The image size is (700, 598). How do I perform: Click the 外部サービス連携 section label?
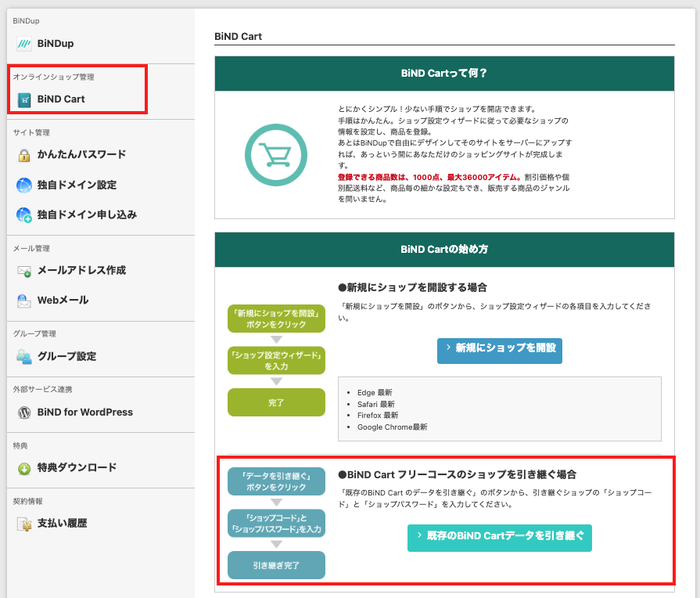coord(42,389)
